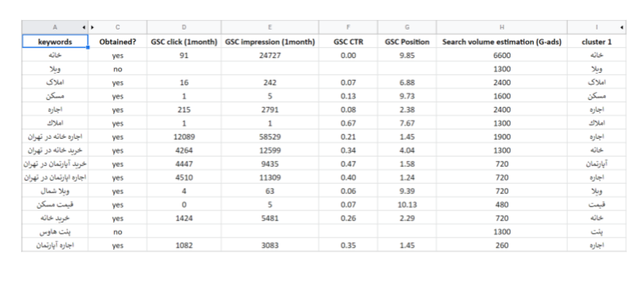Select impression value 242
Screen dimensions: 644x291
[x=270, y=82]
